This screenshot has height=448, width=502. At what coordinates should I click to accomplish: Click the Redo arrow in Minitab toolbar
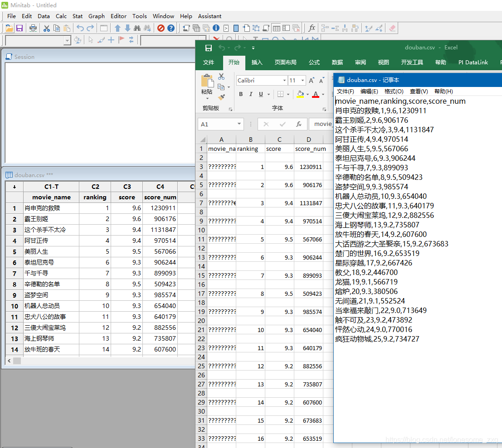pyautogui.click(x=91, y=28)
